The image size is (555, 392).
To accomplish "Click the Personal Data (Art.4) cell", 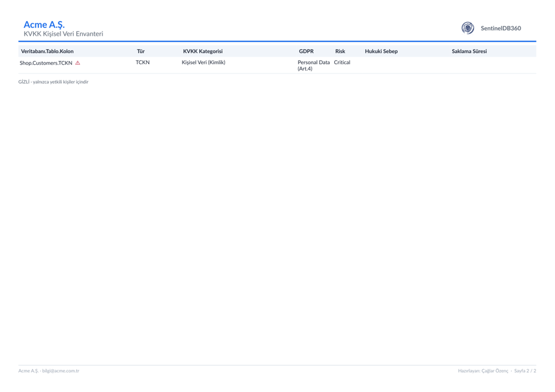I will pos(314,65).
